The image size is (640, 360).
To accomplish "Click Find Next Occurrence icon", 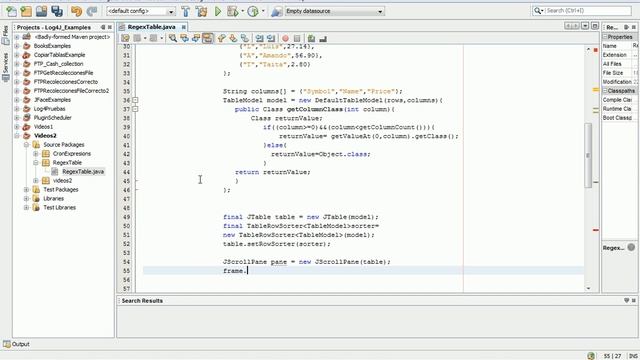I will tap(196, 38).
